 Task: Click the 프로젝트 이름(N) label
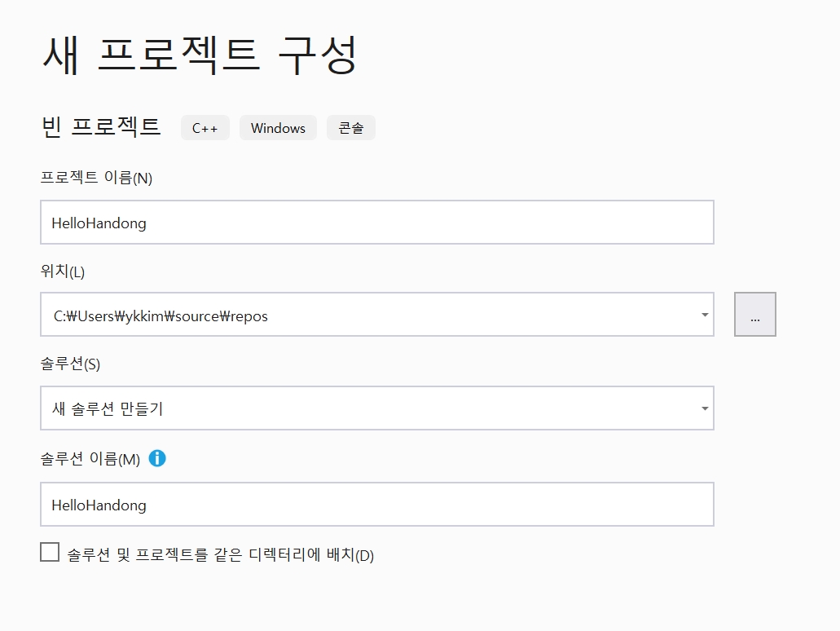pyautogui.click(x=96, y=178)
